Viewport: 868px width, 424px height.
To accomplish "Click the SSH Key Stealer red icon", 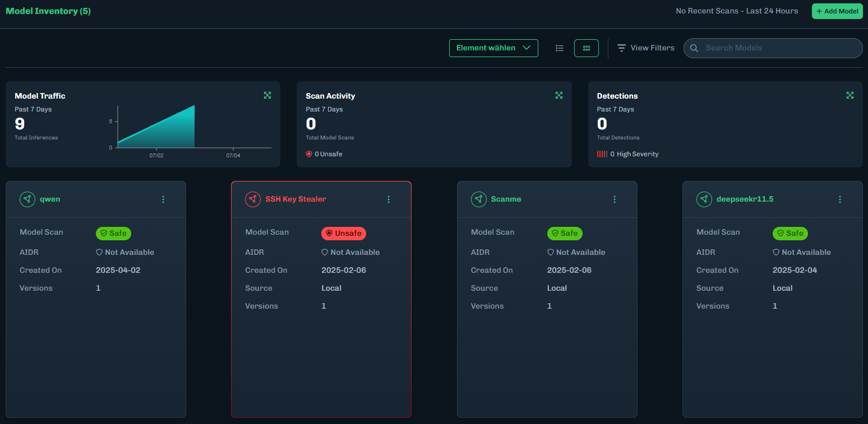I will 253,199.
